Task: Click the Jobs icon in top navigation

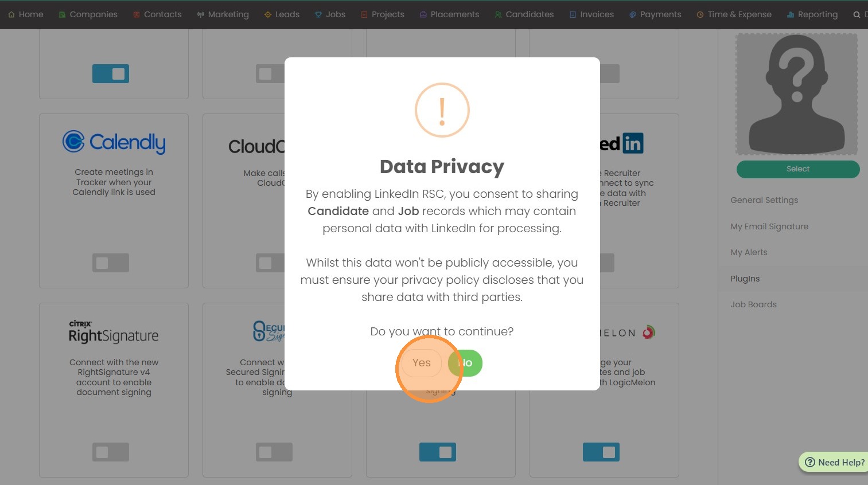Action: (318, 15)
